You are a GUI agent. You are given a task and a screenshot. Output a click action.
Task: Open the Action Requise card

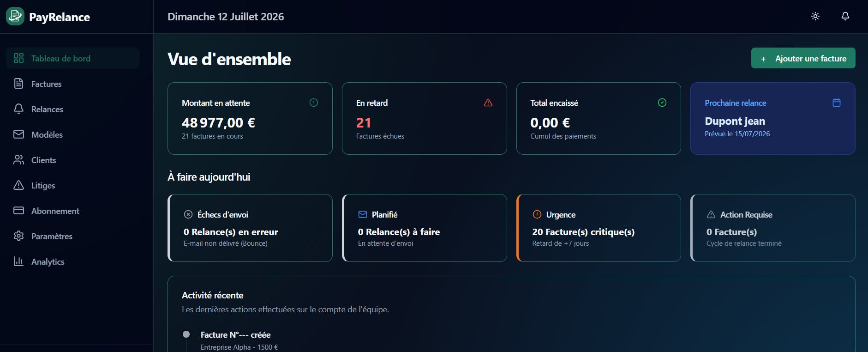click(x=773, y=228)
